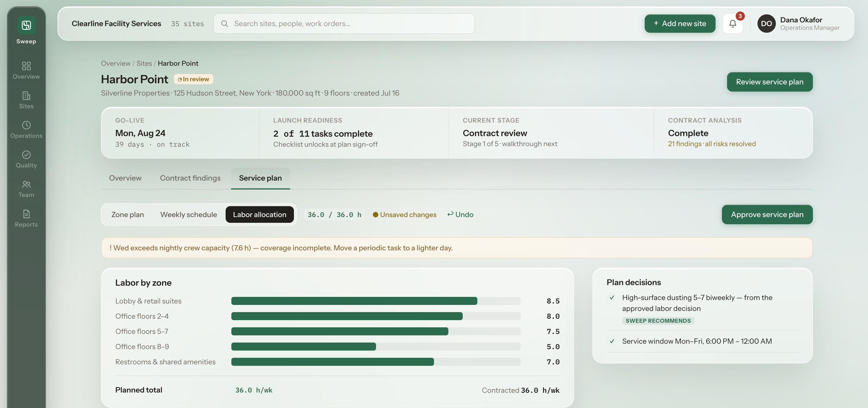Image resolution: width=868 pixels, height=408 pixels.
Task: Open the Sweep logo home icon
Action: click(26, 25)
